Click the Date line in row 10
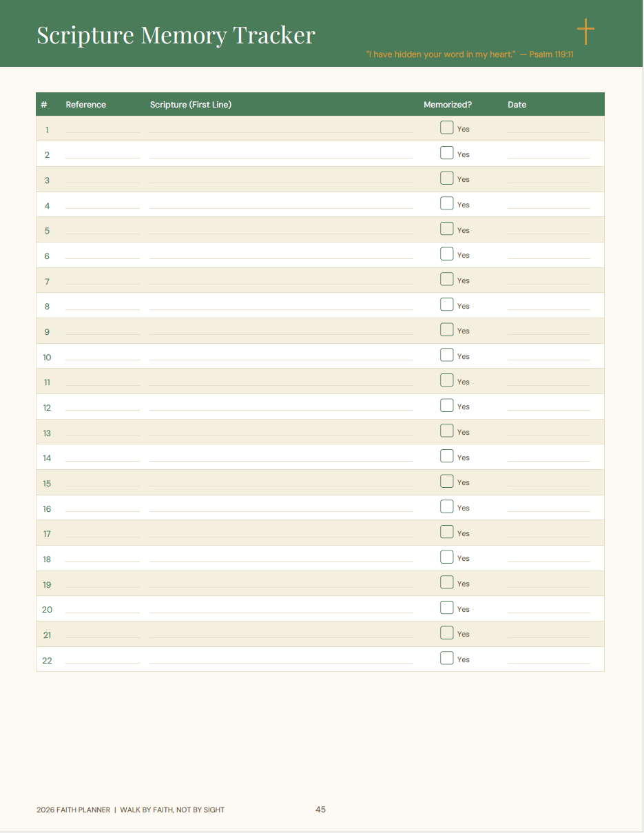 tap(549, 356)
